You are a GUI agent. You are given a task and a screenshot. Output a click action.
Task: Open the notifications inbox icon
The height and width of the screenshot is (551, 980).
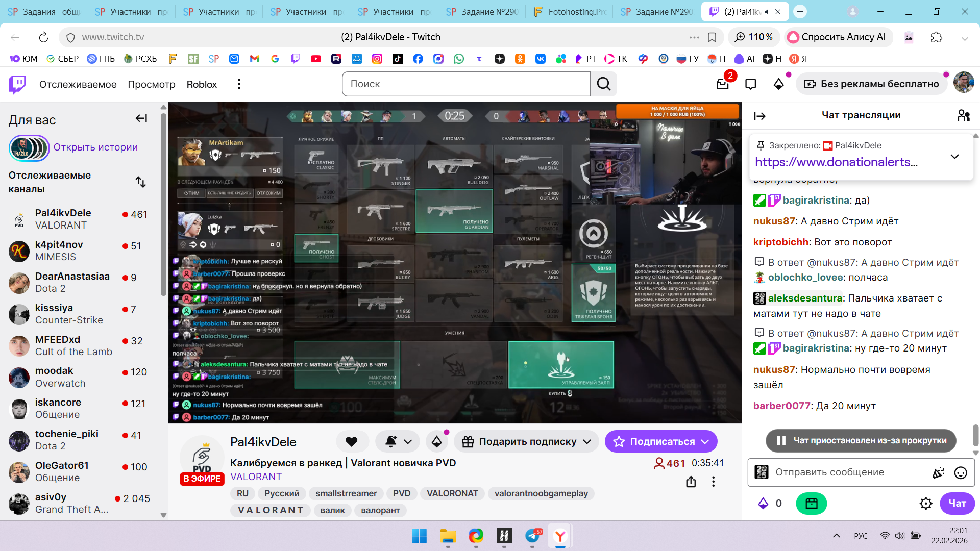pyautogui.click(x=722, y=84)
